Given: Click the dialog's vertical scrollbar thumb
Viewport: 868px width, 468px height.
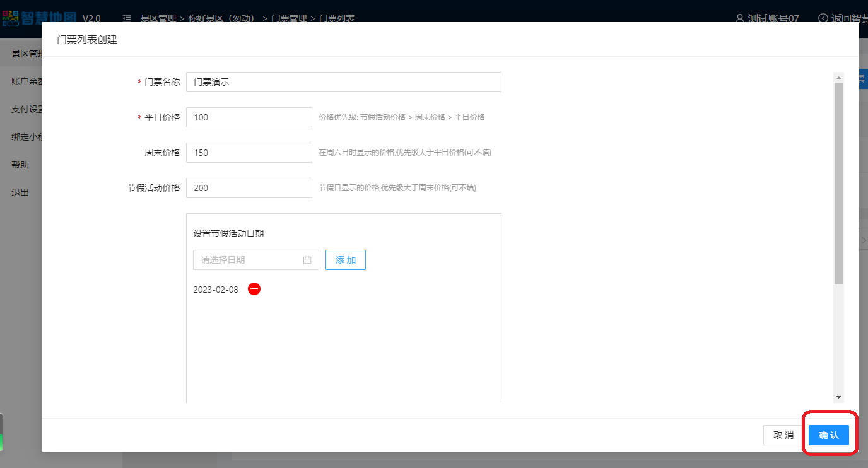Looking at the screenshot, I should pos(838,183).
